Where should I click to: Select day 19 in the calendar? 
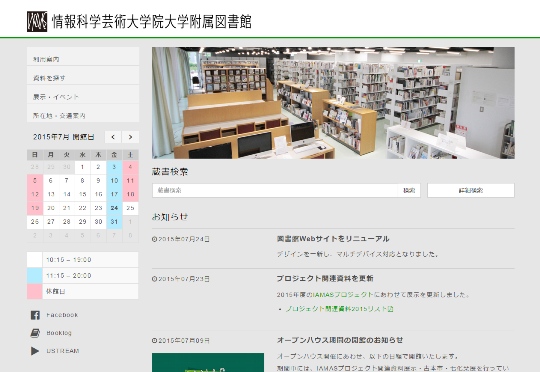coord(35,208)
